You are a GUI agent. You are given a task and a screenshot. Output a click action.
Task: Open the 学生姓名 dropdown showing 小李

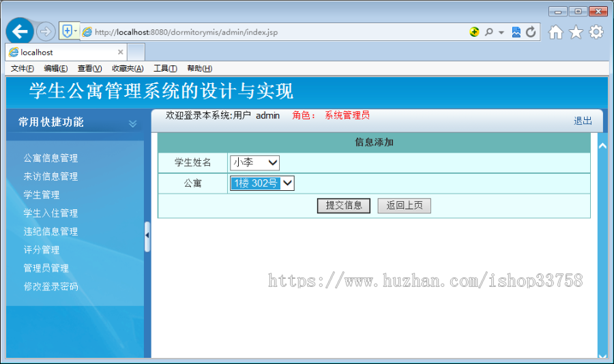(255, 163)
